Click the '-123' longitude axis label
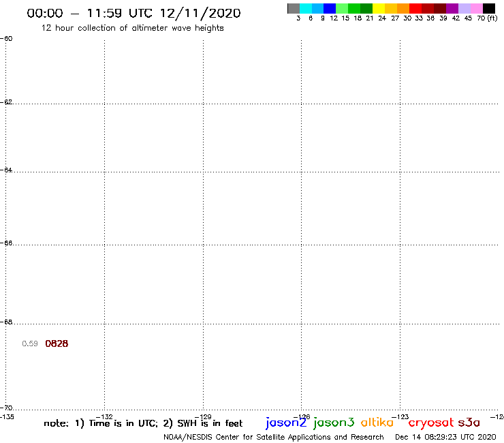This screenshot has width=504, height=443. coord(400,417)
